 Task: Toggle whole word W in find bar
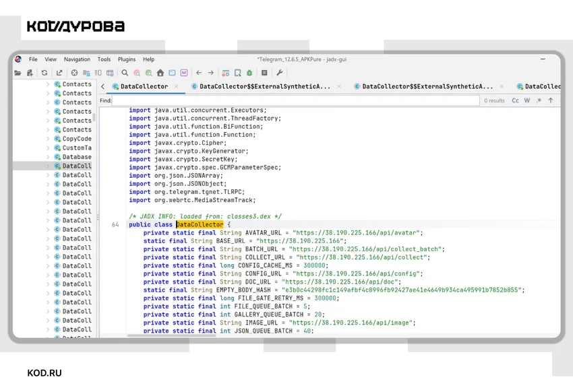click(527, 100)
